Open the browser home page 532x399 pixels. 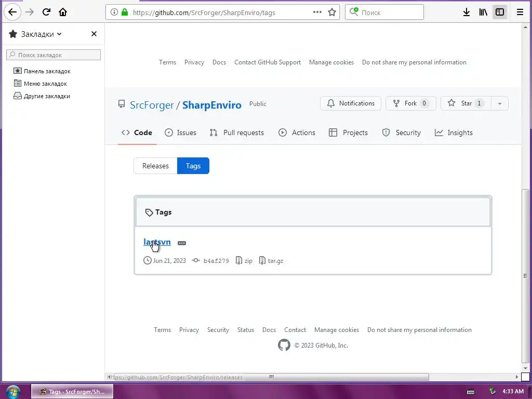click(63, 12)
